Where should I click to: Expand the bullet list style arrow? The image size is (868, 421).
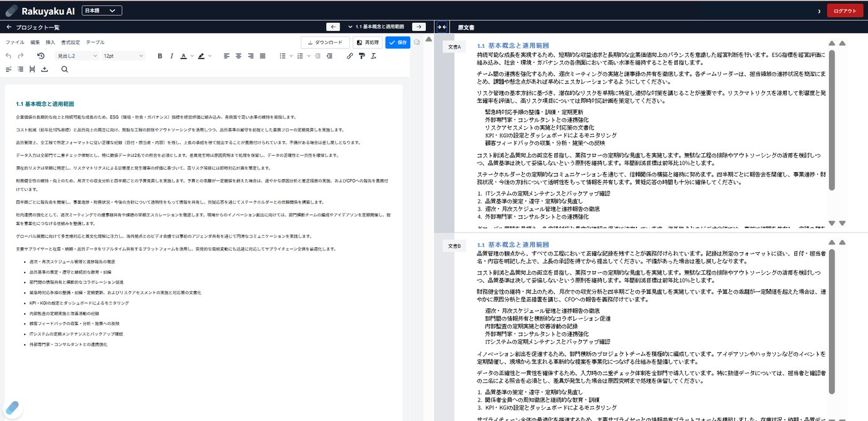[290, 56]
